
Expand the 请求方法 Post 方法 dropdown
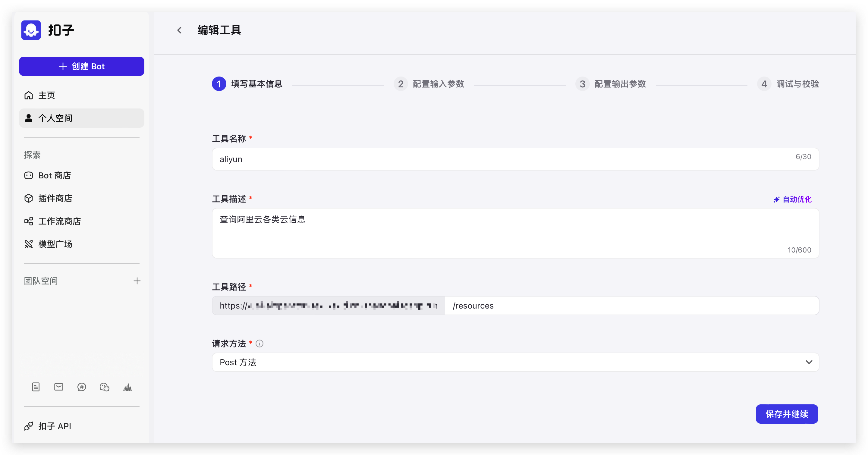505,362
